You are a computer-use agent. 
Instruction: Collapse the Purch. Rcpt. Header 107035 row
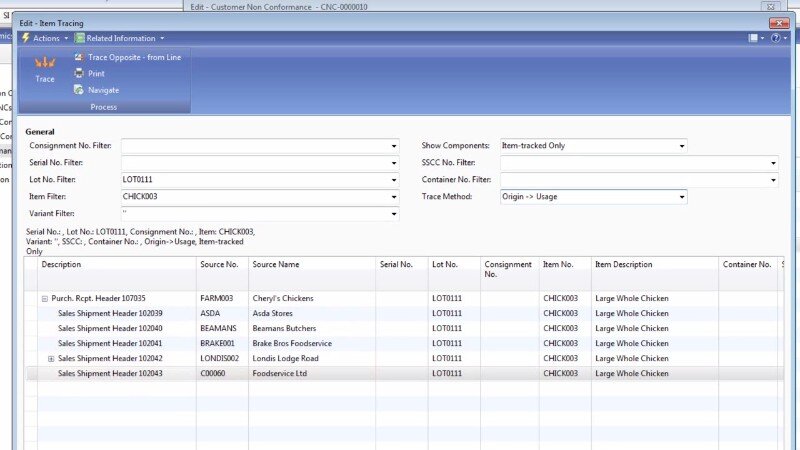point(45,298)
